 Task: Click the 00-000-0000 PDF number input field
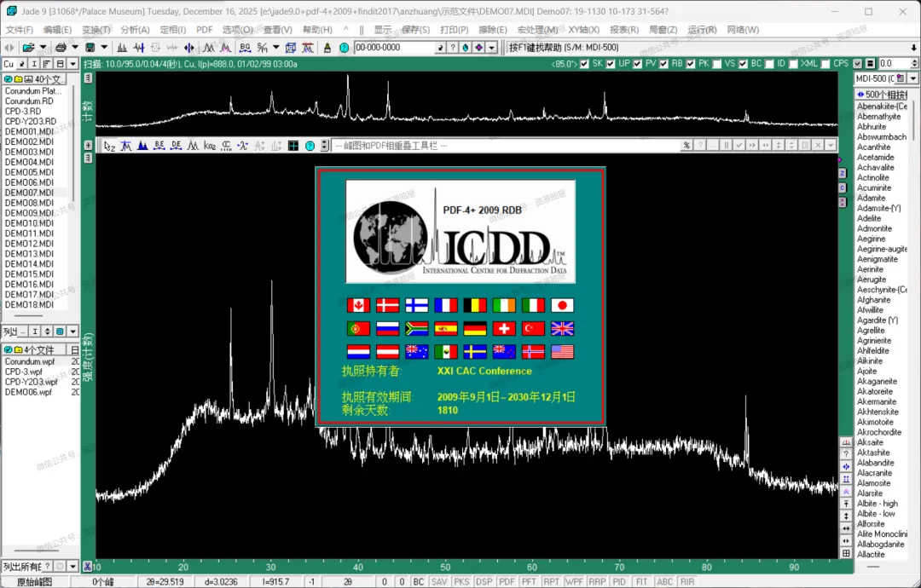pos(395,48)
